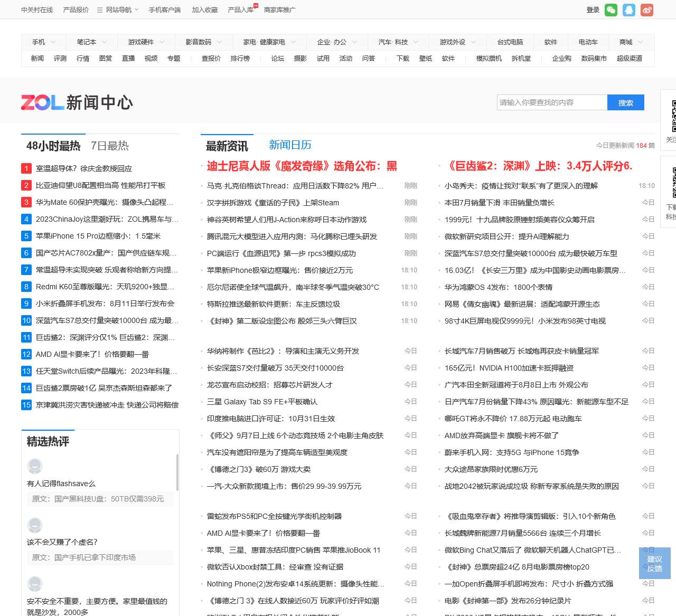Open ranked item 小米折叠屏手机发布

coord(105,304)
